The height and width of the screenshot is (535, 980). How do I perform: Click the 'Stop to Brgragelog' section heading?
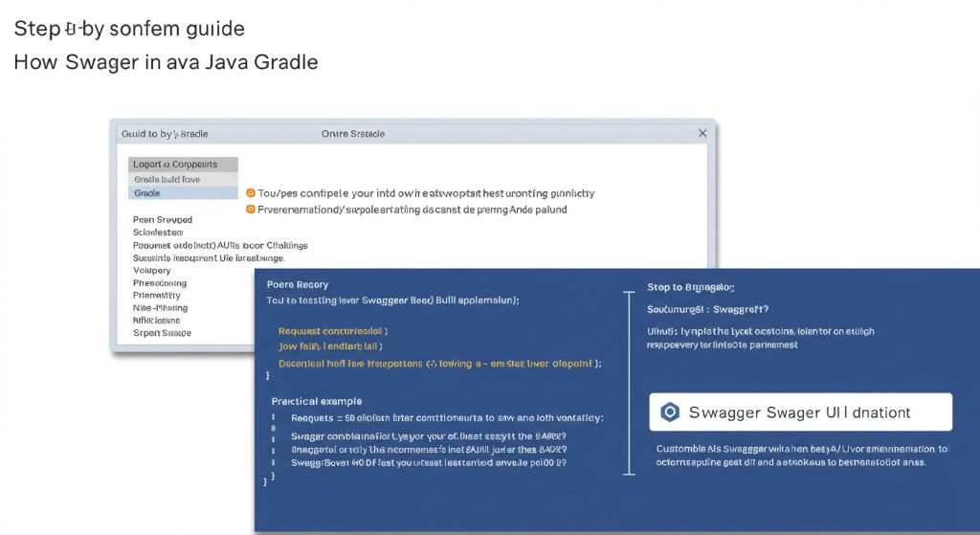click(690, 287)
